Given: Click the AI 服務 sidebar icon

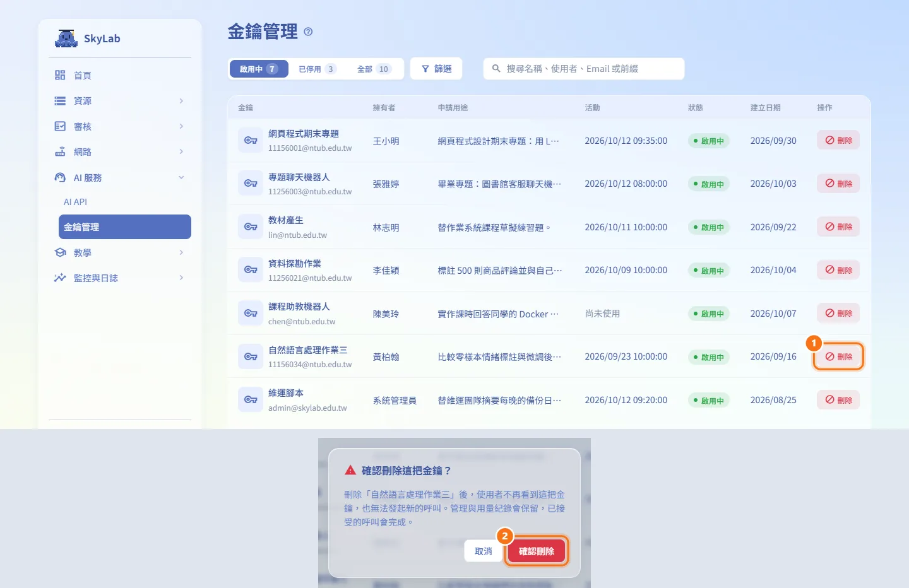Looking at the screenshot, I should click(x=60, y=178).
